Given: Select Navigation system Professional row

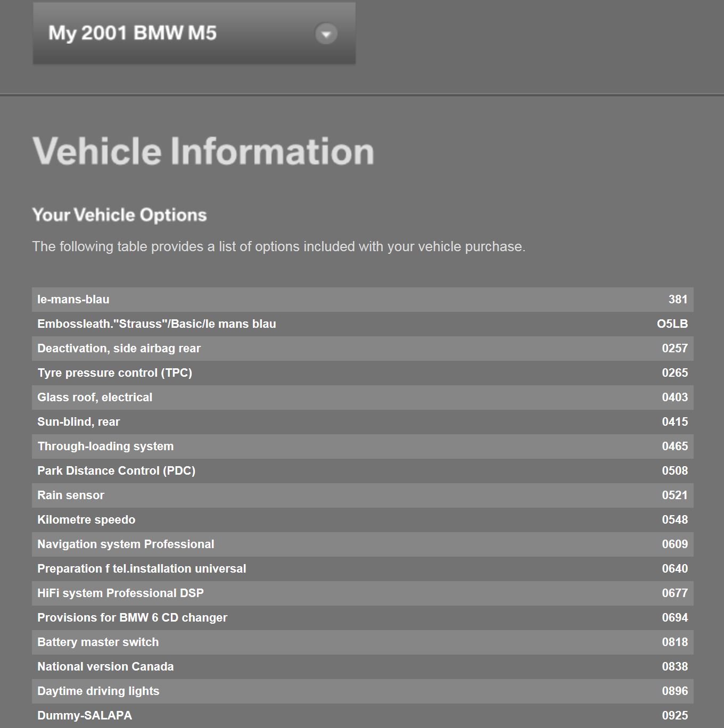Looking at the screenshot, I should point(363,544).
